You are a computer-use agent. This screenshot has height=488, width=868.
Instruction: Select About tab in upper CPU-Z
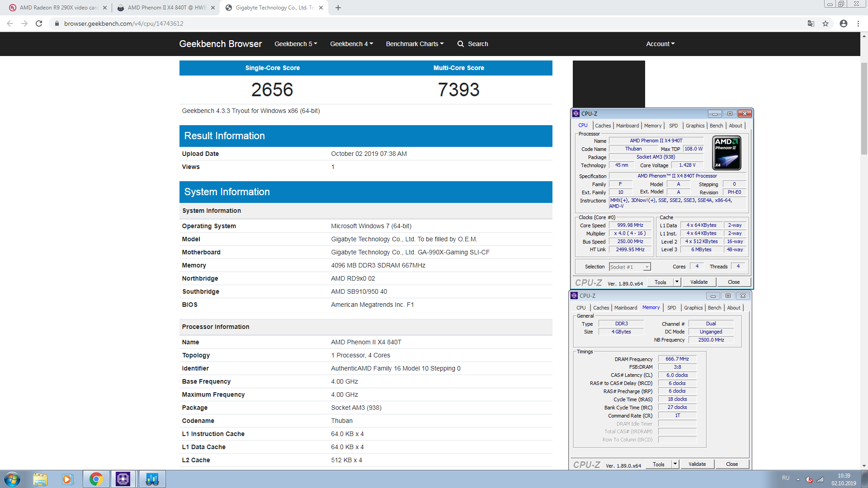(736, 126)
